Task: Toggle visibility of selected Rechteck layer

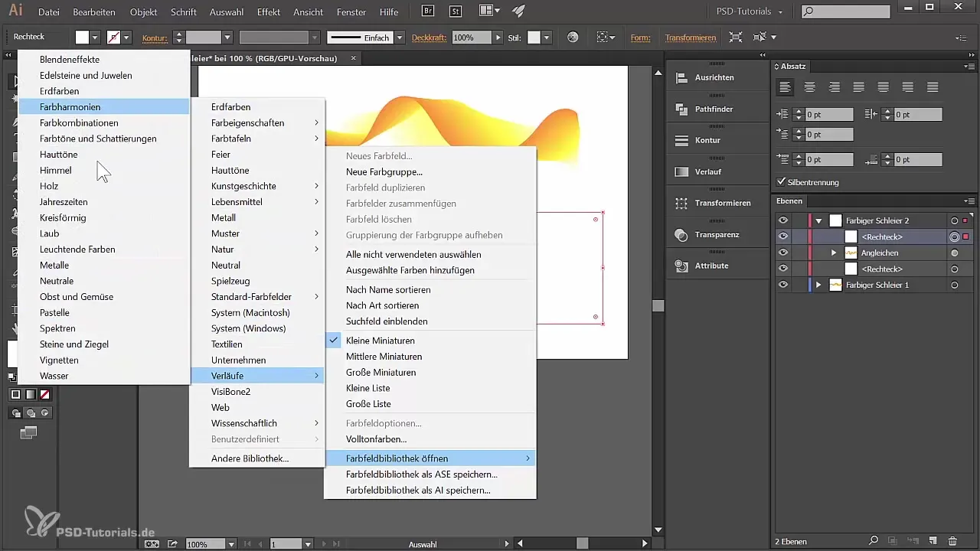Action: [x=782, y=236]
